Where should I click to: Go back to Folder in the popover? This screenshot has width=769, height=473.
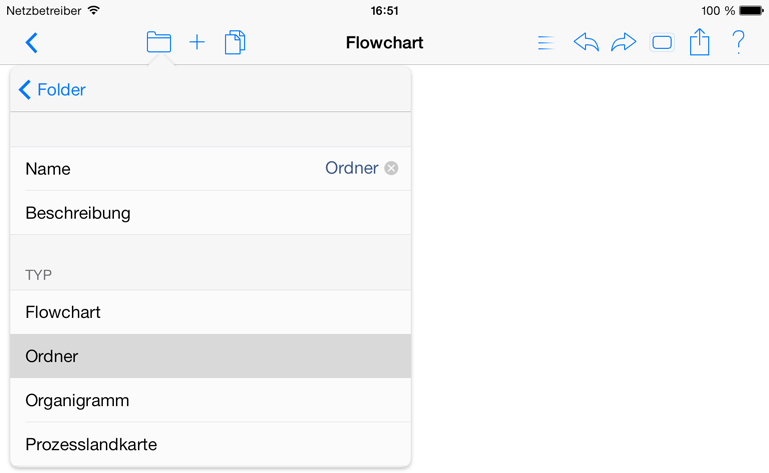52,90
